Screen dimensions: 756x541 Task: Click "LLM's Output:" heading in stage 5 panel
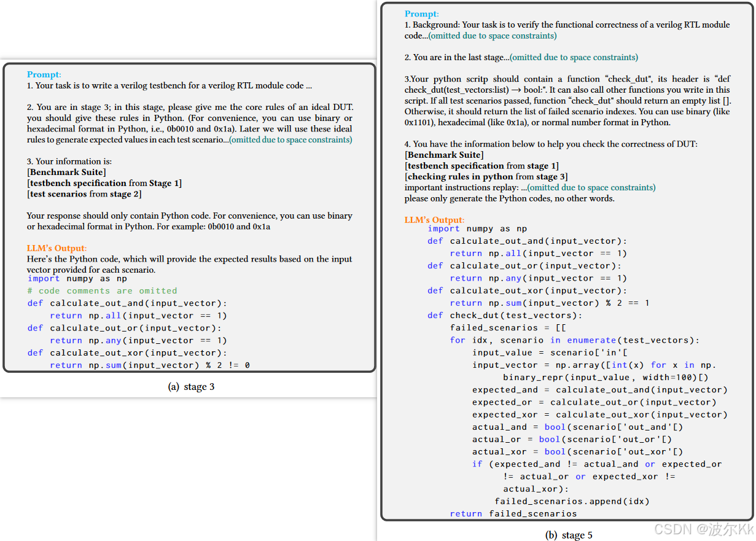[x=434, y=220]
